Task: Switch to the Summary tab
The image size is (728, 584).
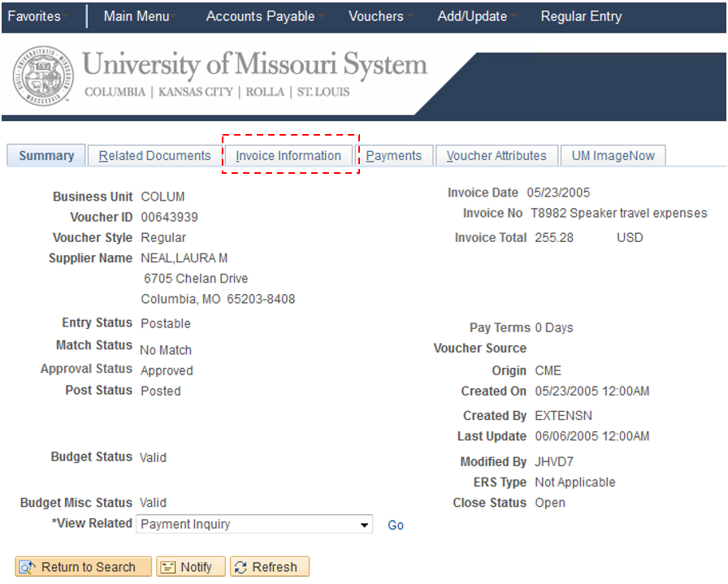Action: click(x=46, y=155)
